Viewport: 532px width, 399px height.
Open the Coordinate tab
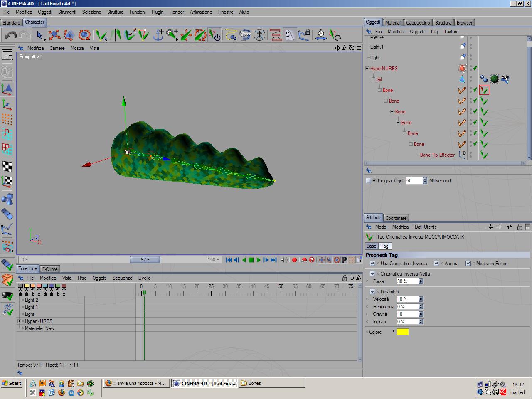(396, 218)
